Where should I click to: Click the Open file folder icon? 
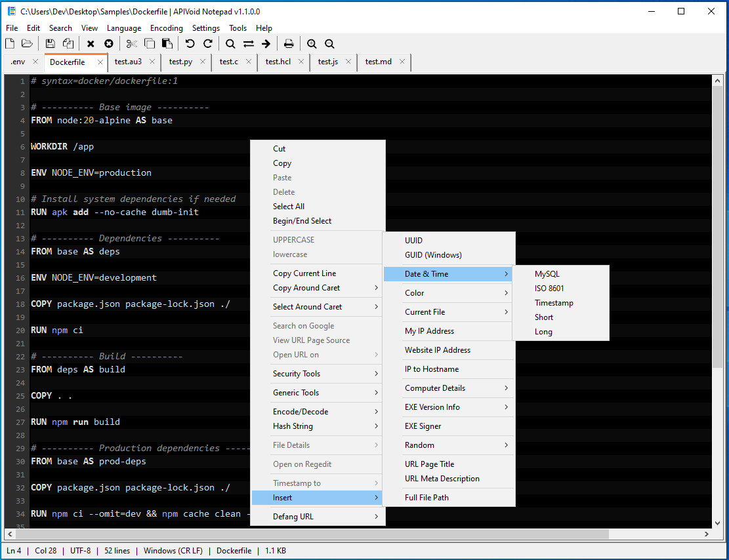[x=27, y=44]
